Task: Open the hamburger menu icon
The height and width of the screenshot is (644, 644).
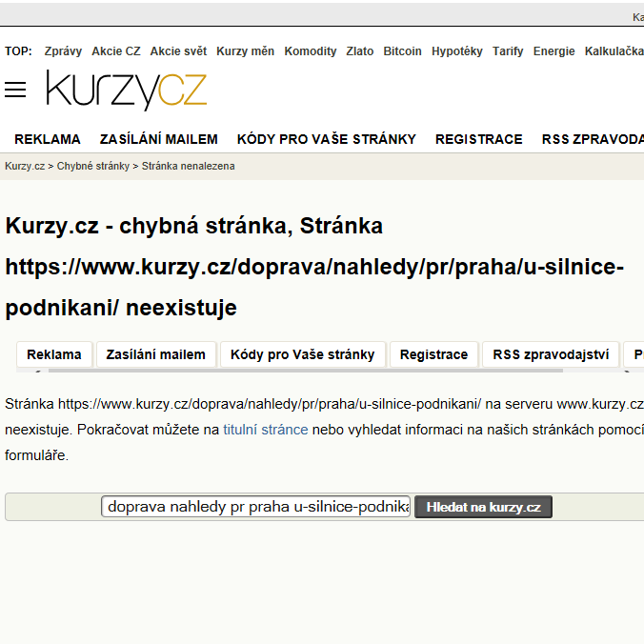Action: coord(15,90)
